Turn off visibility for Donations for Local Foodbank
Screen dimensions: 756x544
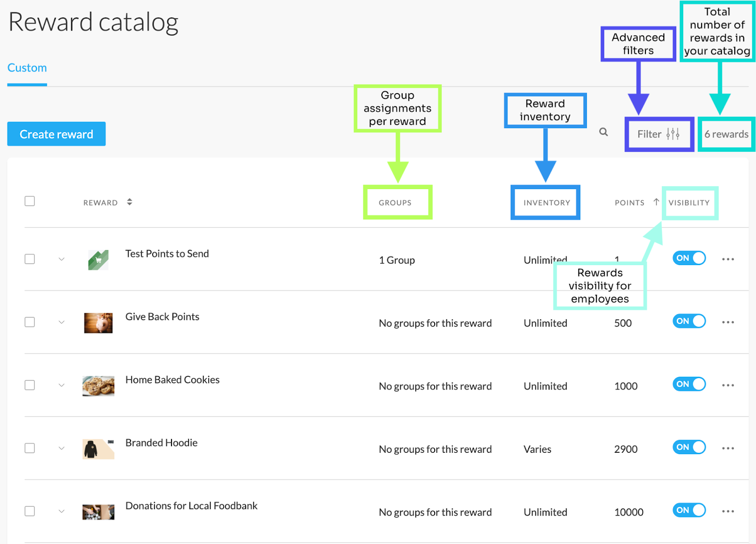click(689, 510)
